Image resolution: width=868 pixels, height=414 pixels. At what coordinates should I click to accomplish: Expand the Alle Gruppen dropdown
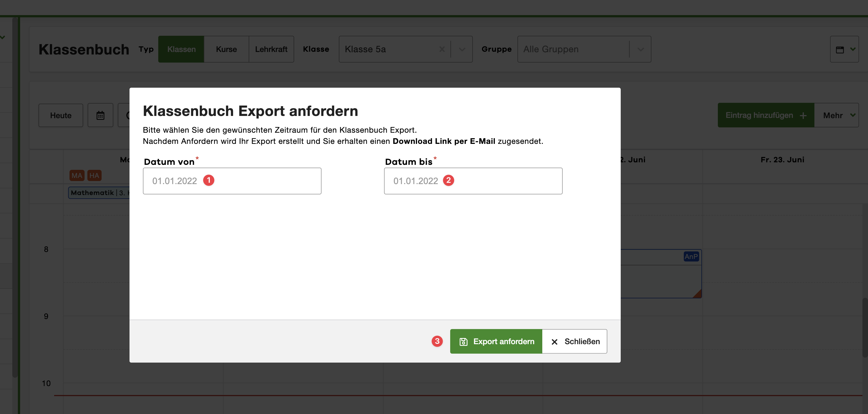640,49
